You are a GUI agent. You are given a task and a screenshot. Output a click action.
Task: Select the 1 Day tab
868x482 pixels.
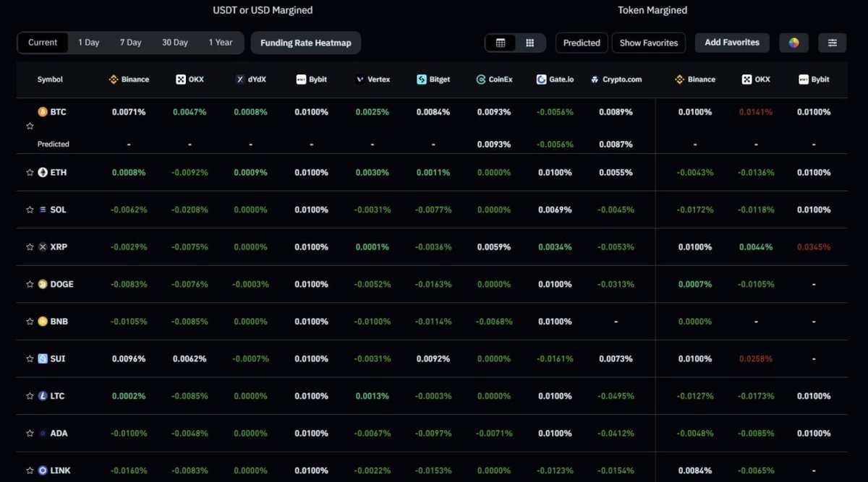point(89,43)
